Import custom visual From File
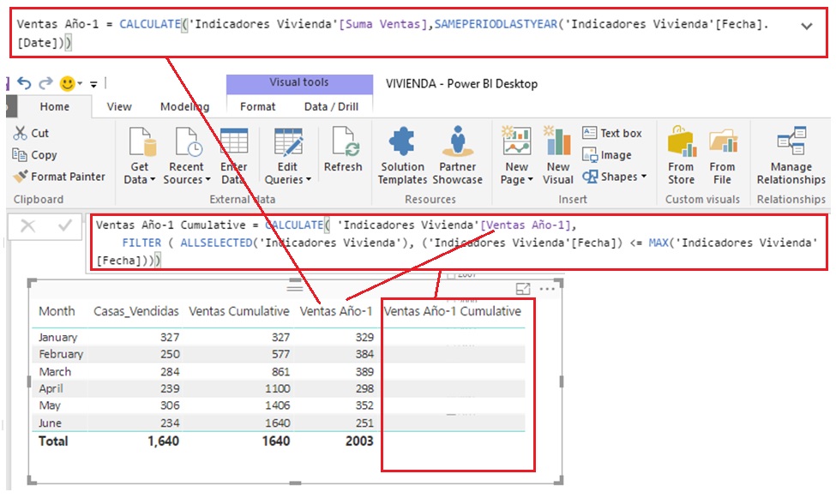Image resolution: width=836 pixels, height=504 pixels. [x=723, y=156]
